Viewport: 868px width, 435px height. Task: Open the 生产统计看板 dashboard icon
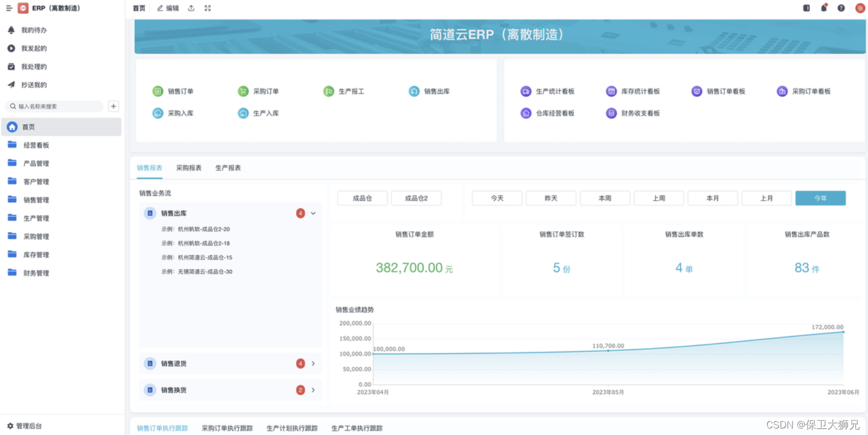[x=526, y=91]
